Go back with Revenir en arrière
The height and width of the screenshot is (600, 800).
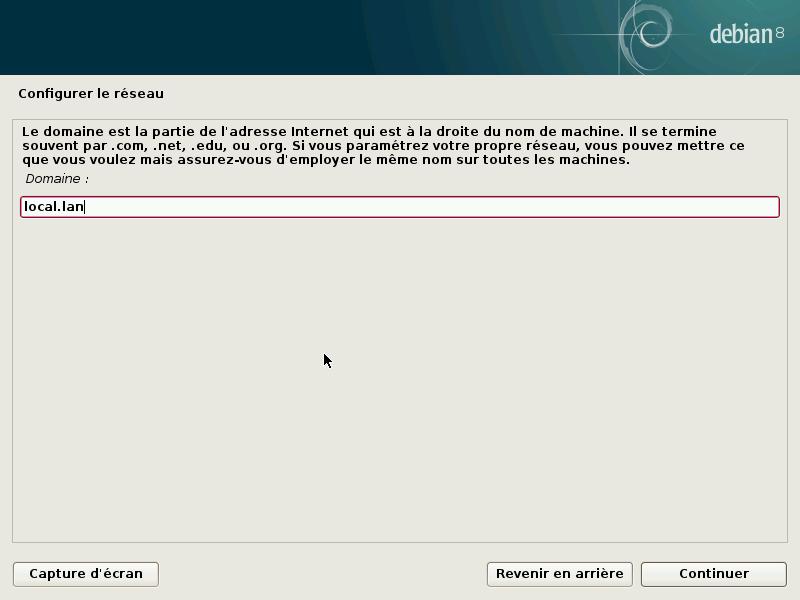click(559, 574)
